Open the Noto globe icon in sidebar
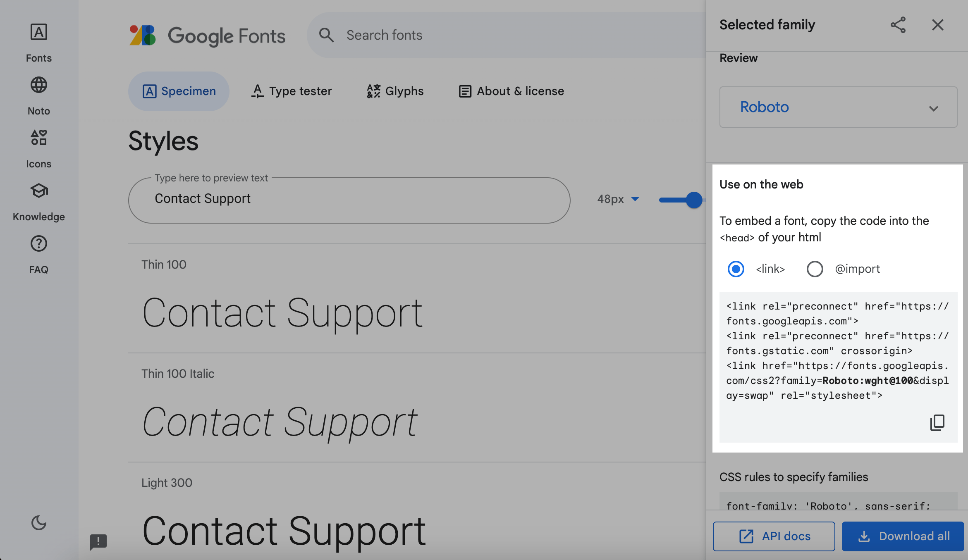The height and width of the screenshot is (560, 968). pyautogui.click(x=39, y=85)
